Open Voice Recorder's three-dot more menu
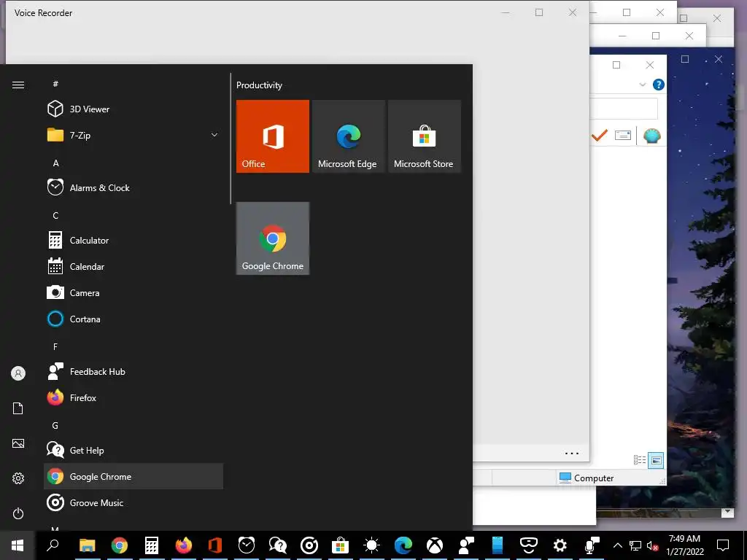Viewport: 747px width, 560px height. pyautogui.click(x=572, y=454)
